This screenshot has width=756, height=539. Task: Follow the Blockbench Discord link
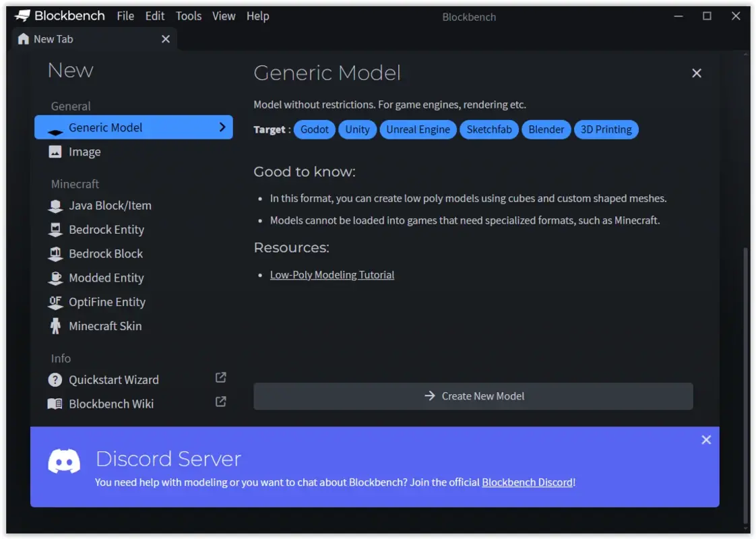pos(527,482)
